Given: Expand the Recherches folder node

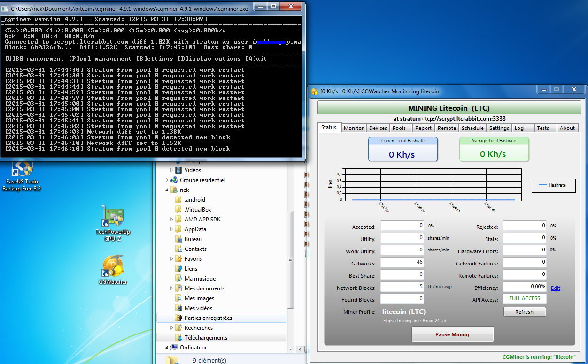Looking at the screenshot, I should point(171,328).
